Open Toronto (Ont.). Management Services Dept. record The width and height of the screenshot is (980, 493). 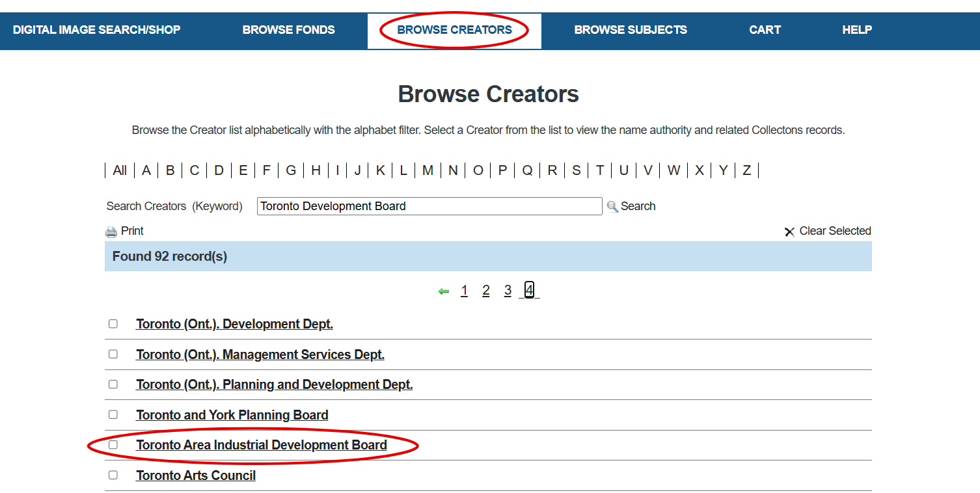260,354
